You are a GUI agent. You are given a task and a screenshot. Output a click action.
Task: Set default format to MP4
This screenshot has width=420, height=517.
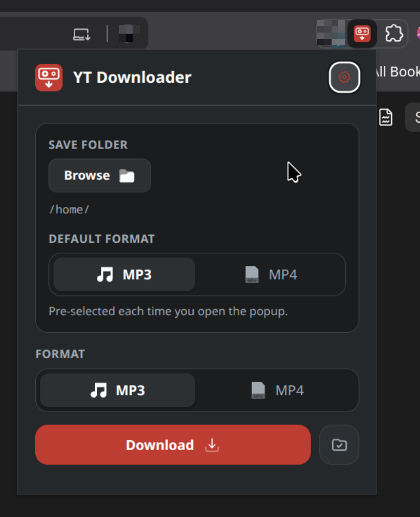tap(271, 274)
